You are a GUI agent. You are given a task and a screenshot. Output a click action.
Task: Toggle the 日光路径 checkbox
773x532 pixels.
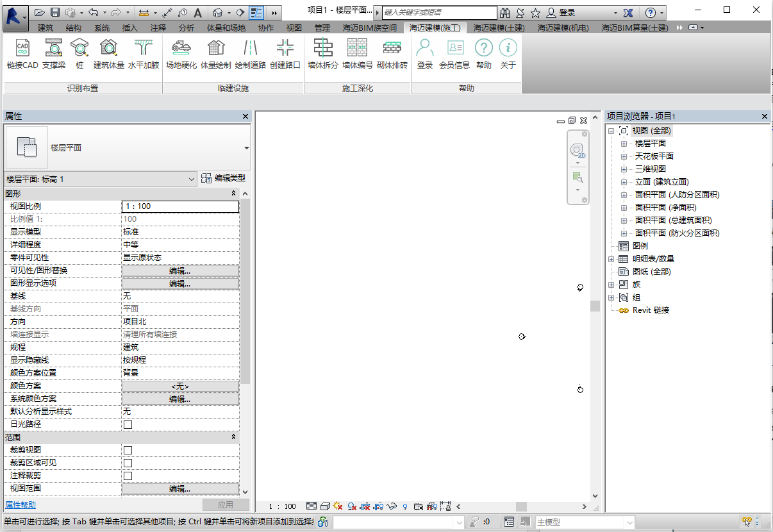coord(128,424)
